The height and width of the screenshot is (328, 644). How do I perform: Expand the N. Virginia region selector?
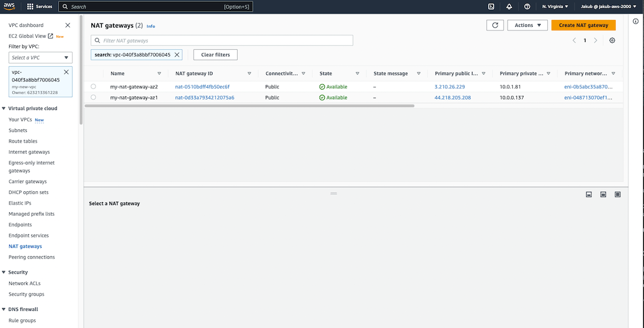click(x=554, y=6)
